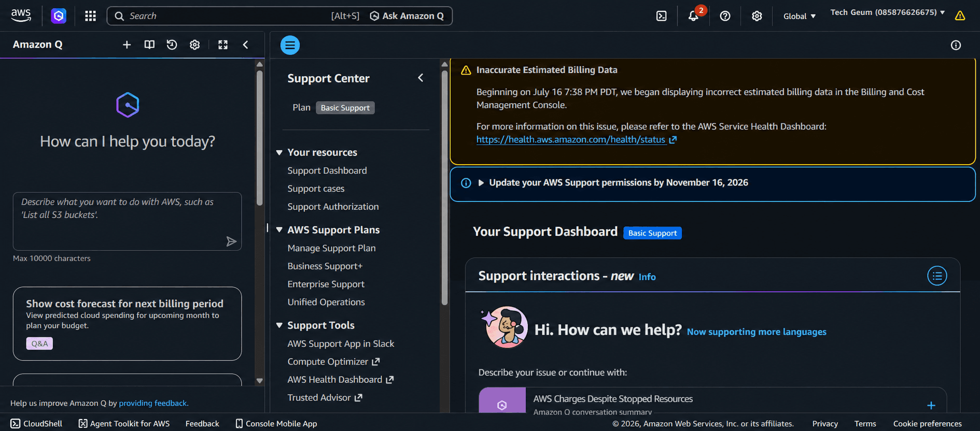The height and width of the screenshot is (431, 980).
Task: Open Compute Optimizer link
Action: pos(333,362)
